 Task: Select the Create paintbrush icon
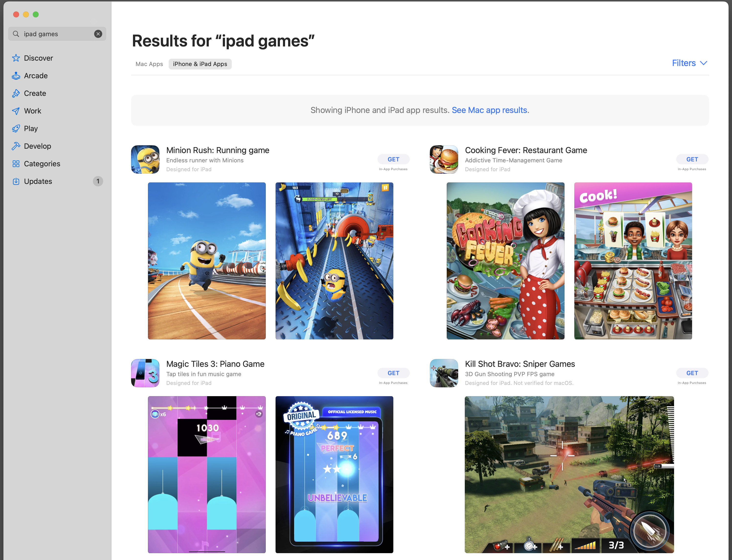pyautogui.click(x=16, y=93)
